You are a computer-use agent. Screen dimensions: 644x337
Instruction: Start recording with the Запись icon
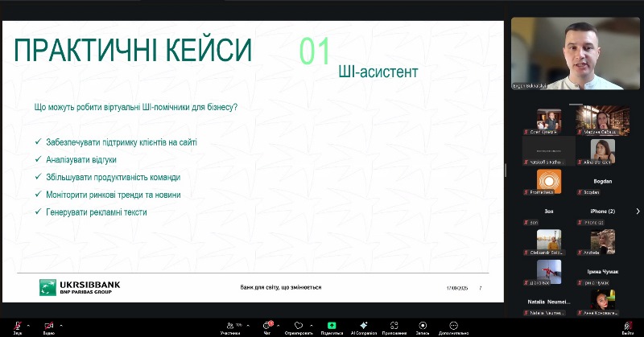tap(423, 325)
